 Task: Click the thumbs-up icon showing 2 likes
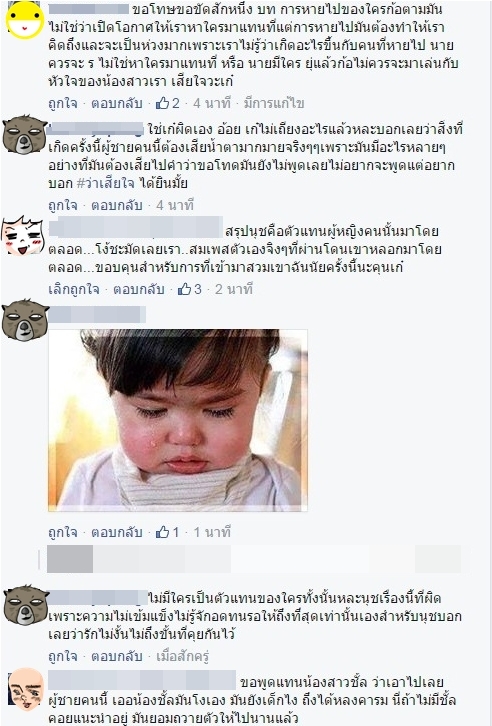coord(162,103)
